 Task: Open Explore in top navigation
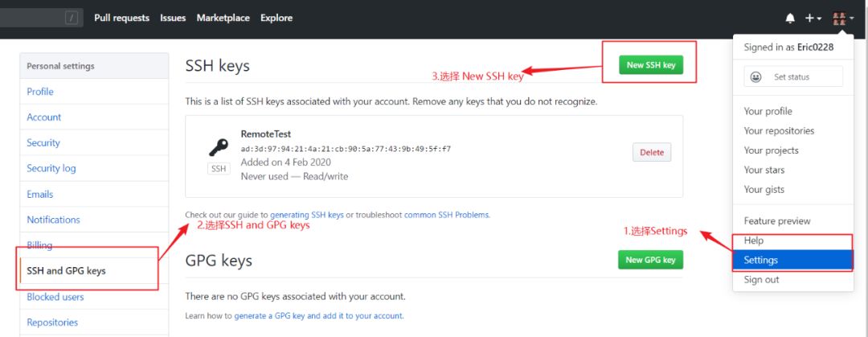[x=276, y=18]
